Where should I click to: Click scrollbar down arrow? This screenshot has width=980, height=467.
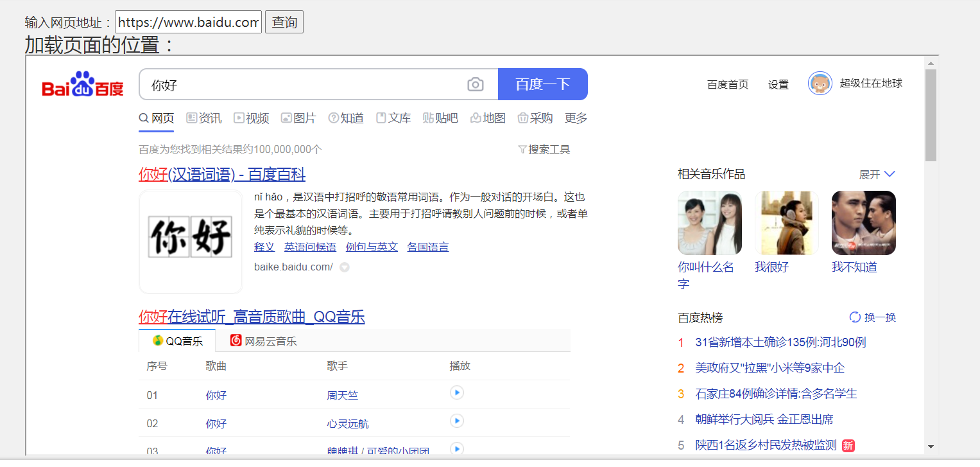point(931,446)
